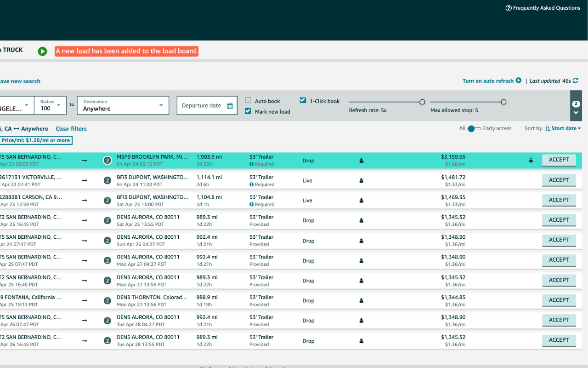Click stop count badge on MSP9 Brooklyn Park row
The image size is (588, 368).
[107, 161]
